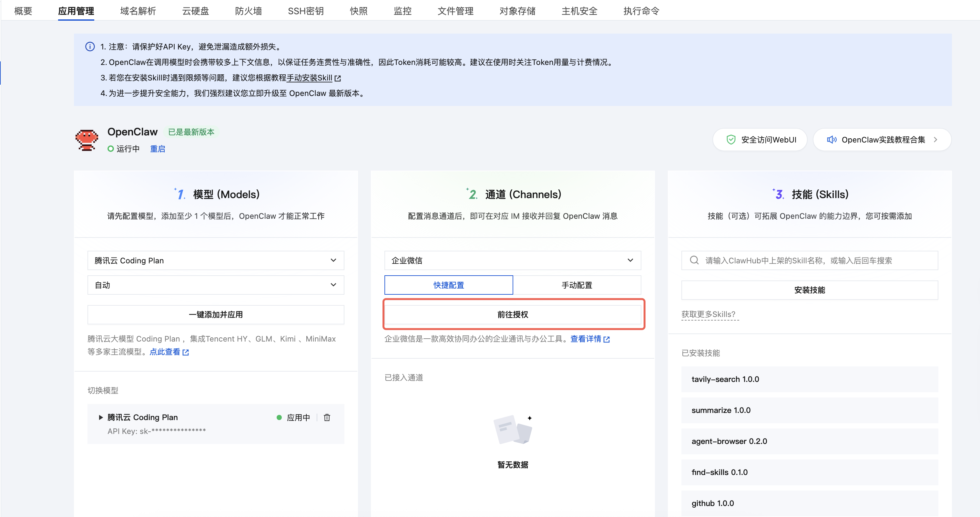
Task: Open the 监控 tab
Action: 402,11
